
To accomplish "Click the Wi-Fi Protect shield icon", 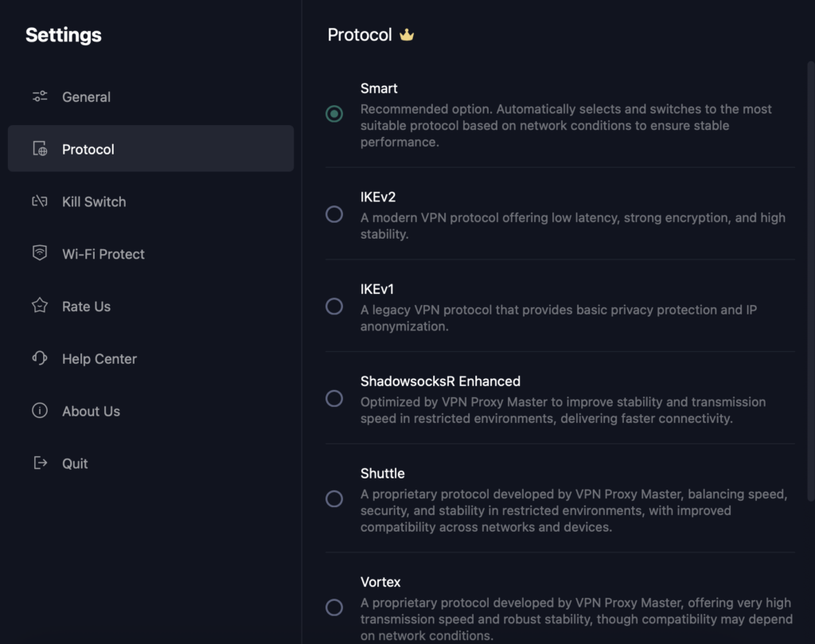I will (40, 254).
